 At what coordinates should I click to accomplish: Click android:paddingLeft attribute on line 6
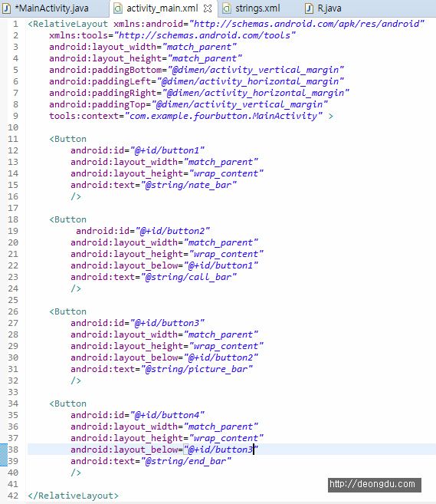(x=100, y=81)
